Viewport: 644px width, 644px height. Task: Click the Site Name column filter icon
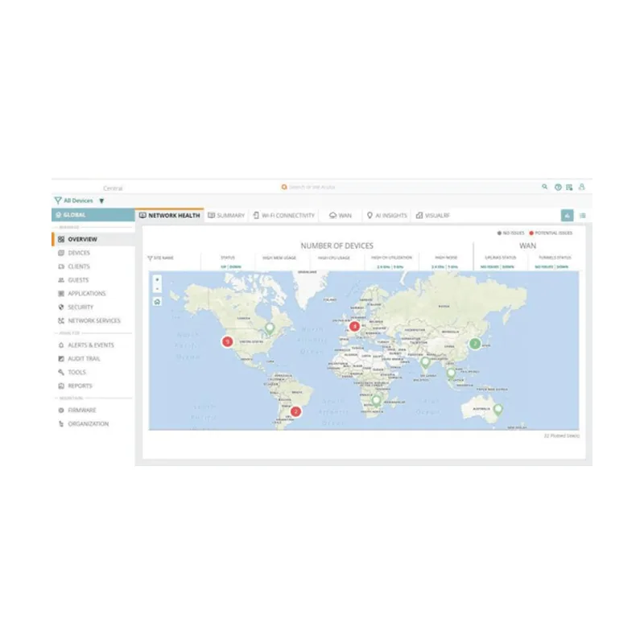tap(150, 258)
